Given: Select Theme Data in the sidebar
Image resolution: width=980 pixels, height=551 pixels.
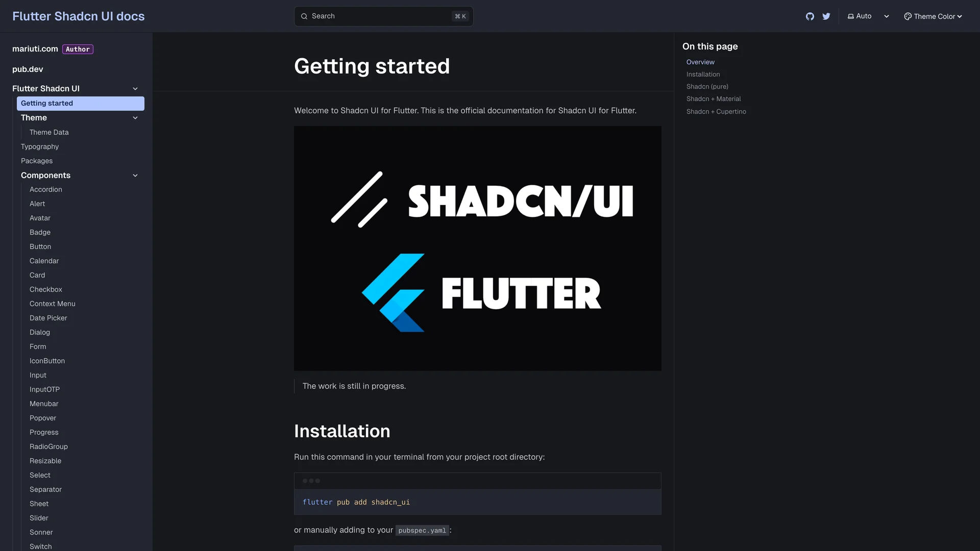Looking at the screenshot, I should (x=49, y=132).
